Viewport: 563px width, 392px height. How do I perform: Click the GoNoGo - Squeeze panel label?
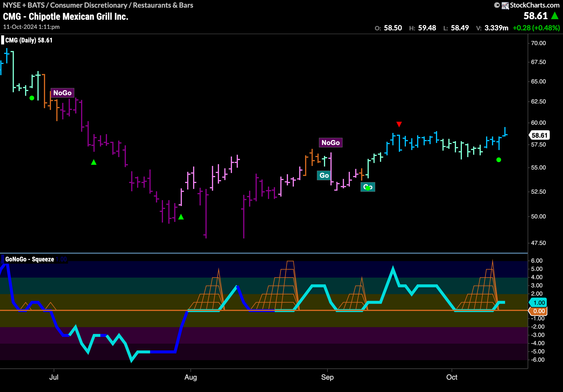tap(29, 259)
